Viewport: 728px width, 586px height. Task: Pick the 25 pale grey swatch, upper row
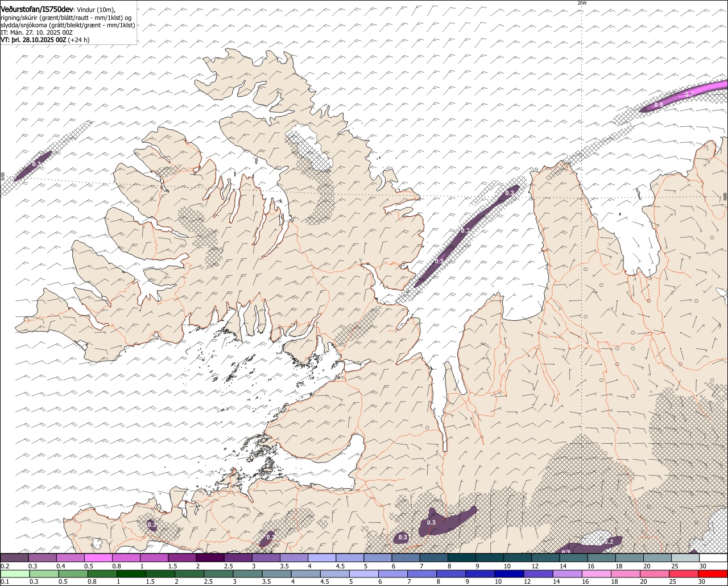pos(685,558)
